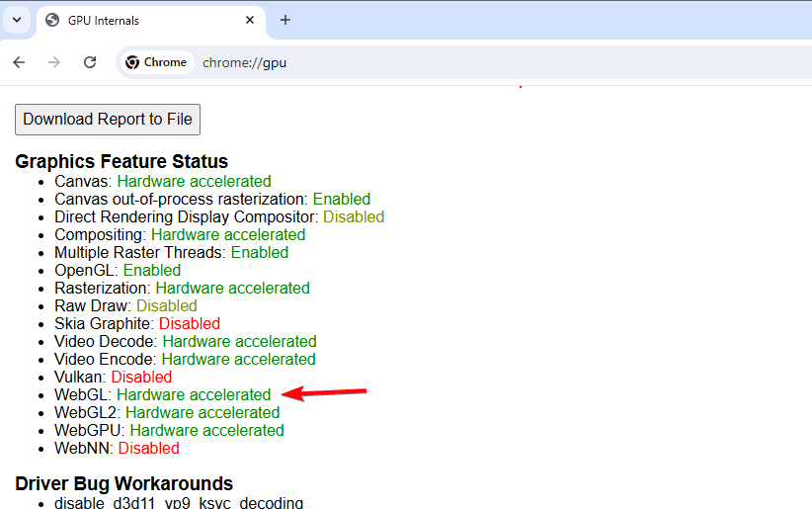This screenshot has height=509, width=812.
Task: Focus the chrome://gpu address bar
Action: [466, 62]
